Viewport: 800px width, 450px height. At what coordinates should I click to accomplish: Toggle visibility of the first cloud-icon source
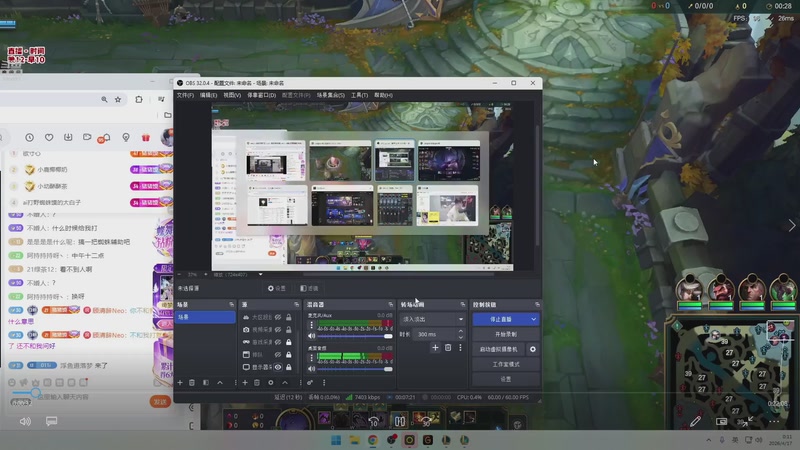coord(278,317)
